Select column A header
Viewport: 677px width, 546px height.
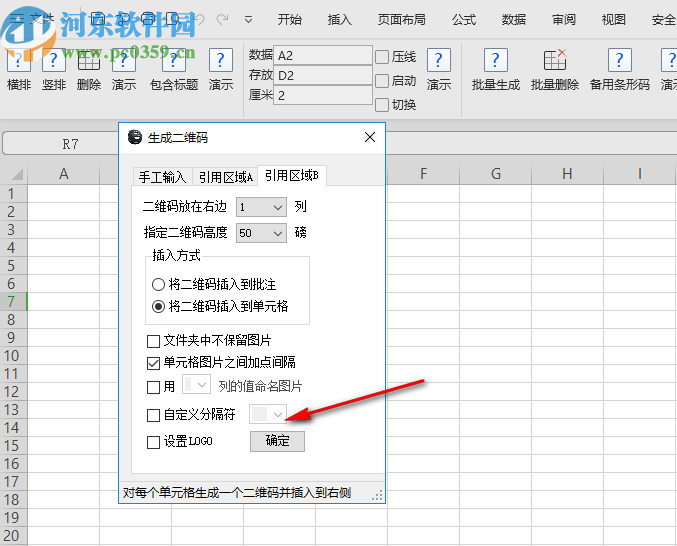(x=64, y=174)
